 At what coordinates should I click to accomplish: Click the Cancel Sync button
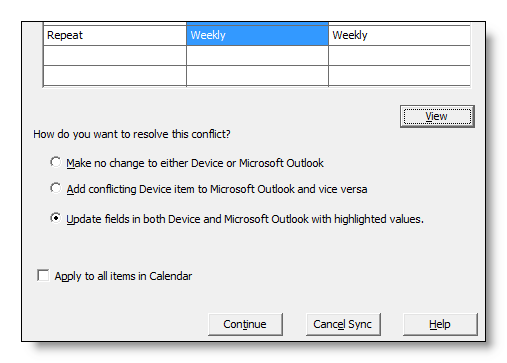point(343,324)
